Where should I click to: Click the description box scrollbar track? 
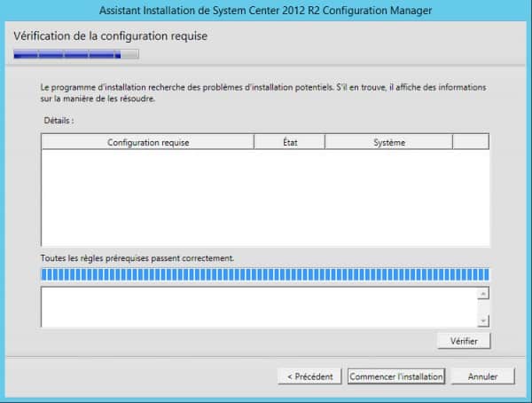pyautogui.click(x=483, y=307)
